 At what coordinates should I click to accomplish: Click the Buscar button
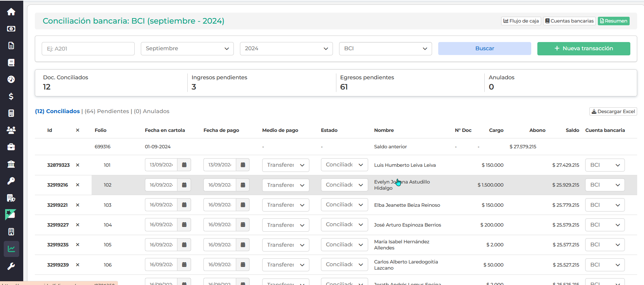(485, 49)
